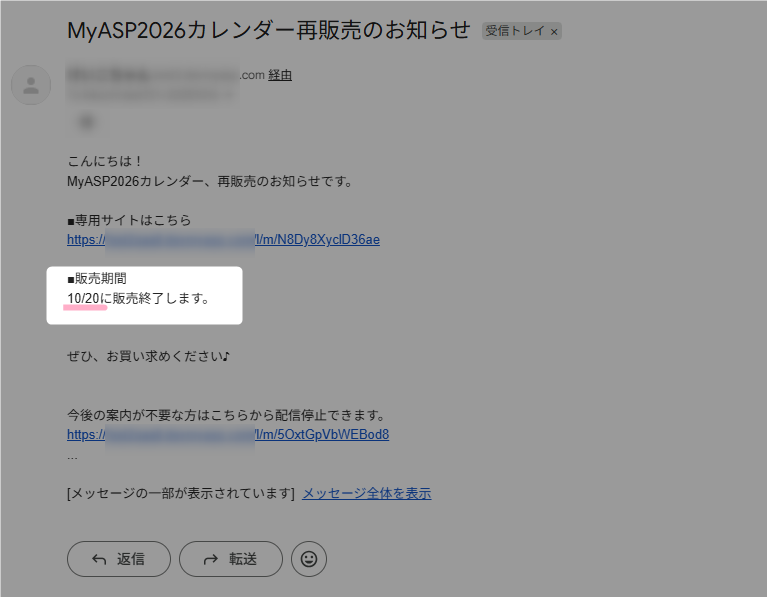
Task: Expand the trimmed content three-dot ellipsis
Action: [72, 456]
